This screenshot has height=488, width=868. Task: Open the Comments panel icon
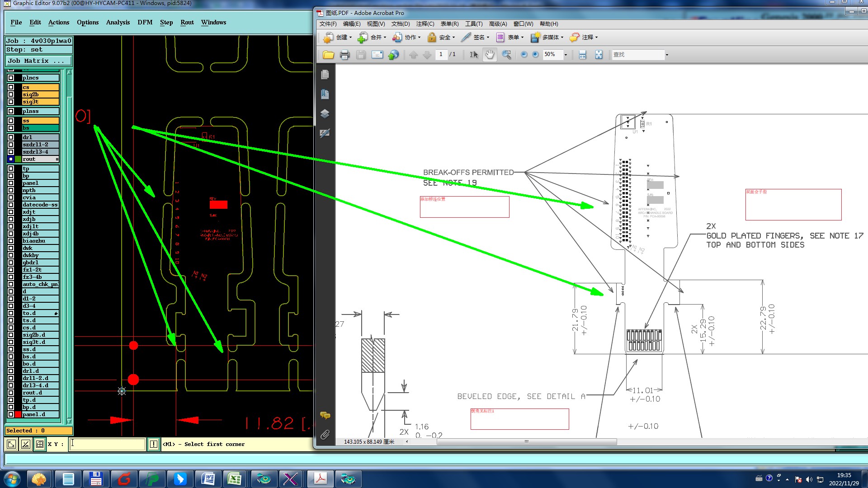click(x=325, y=415)
